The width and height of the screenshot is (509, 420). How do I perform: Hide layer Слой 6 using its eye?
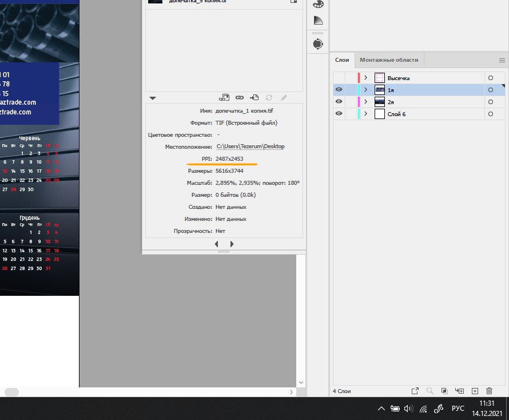[339, 113]
